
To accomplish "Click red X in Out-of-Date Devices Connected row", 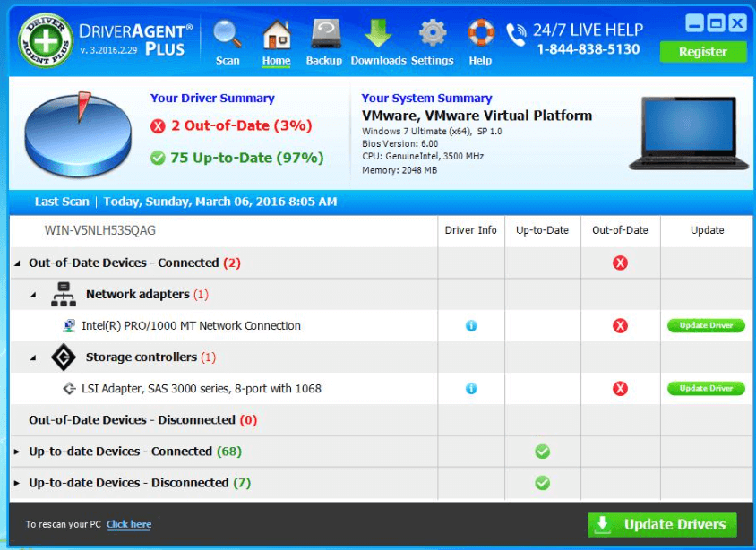I will (620, 263).
